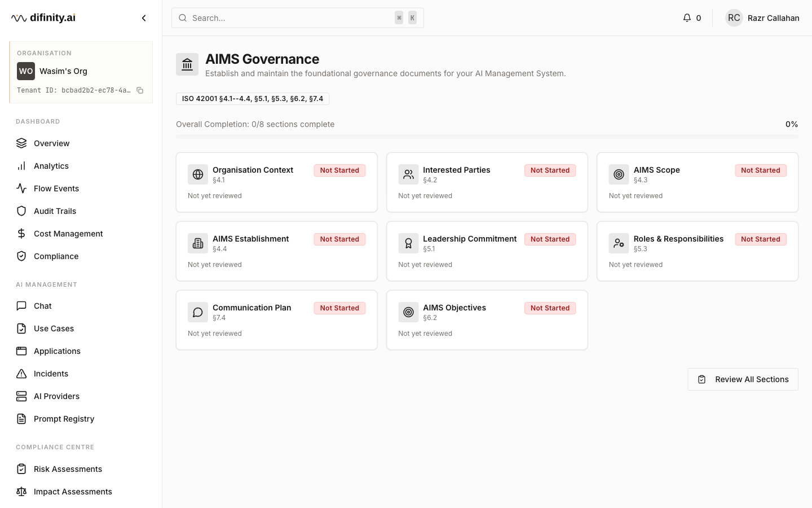Select Compliance in the sidebar
Viewport: 812px width, 508px height.
[81, 256]
